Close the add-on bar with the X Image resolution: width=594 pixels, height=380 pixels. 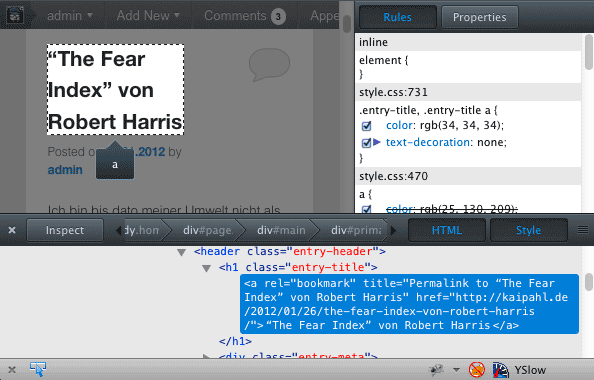click(12, 370)
